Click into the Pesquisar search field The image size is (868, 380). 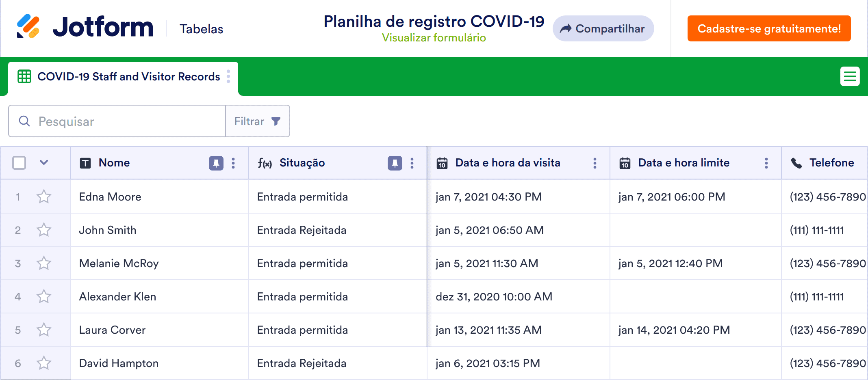click(126, 121)
